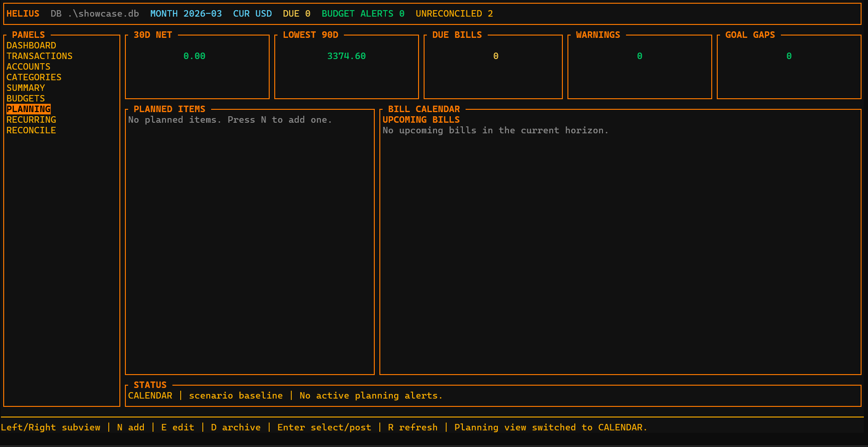868x447 pixels.
Task: Click the WARNINGS counter card
Action: (639, 65)
